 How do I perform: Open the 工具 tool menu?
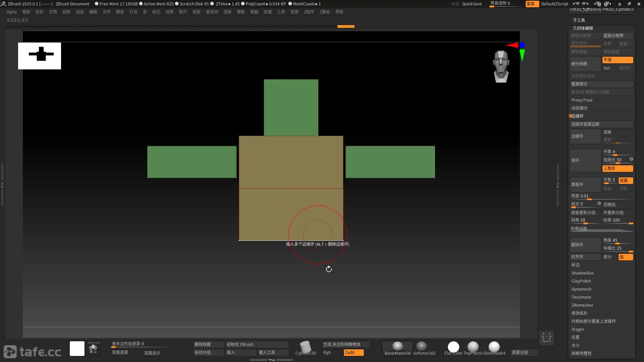(x=281, y=12)
